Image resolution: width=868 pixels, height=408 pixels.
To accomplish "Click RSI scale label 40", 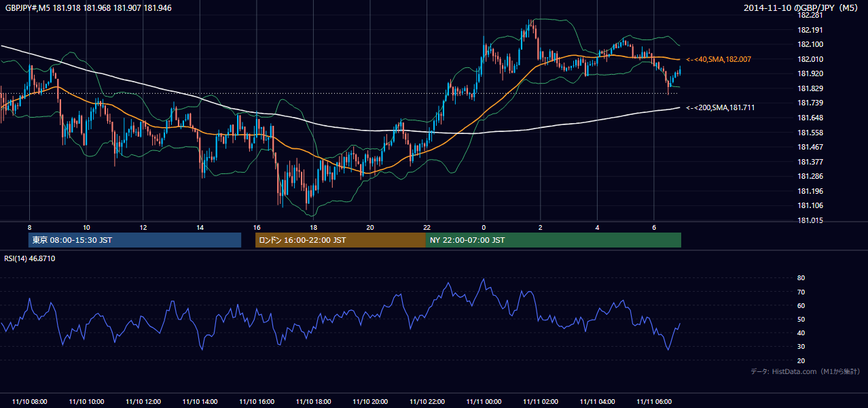I will click(x=801, y=333).
